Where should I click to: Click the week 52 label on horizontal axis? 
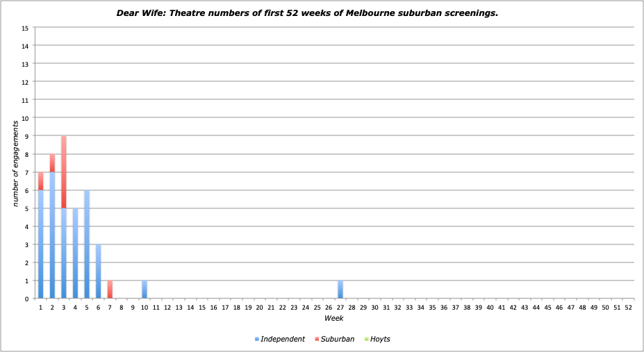pos(628,307)
